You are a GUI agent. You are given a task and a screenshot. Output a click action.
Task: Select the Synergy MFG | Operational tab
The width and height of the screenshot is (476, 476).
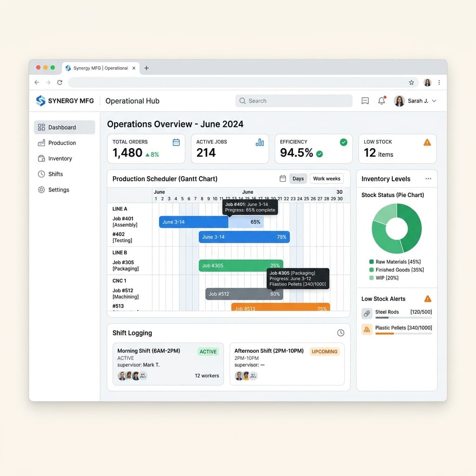pos(101,68)
